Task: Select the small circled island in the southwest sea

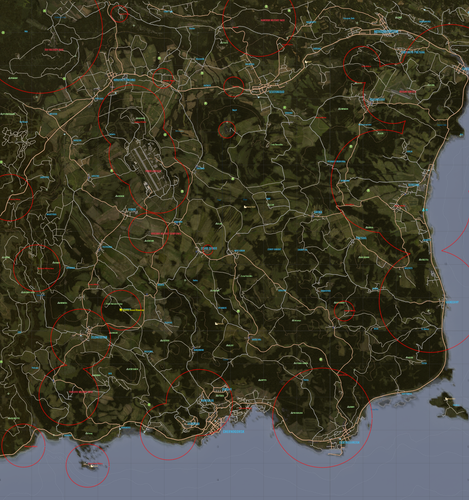Action: [x=88, y=464]
